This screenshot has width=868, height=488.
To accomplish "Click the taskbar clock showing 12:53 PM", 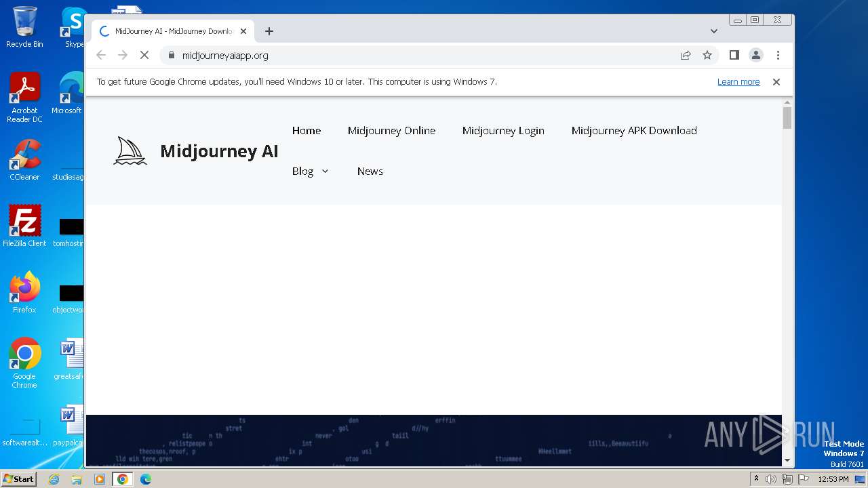I will point(833,479).
